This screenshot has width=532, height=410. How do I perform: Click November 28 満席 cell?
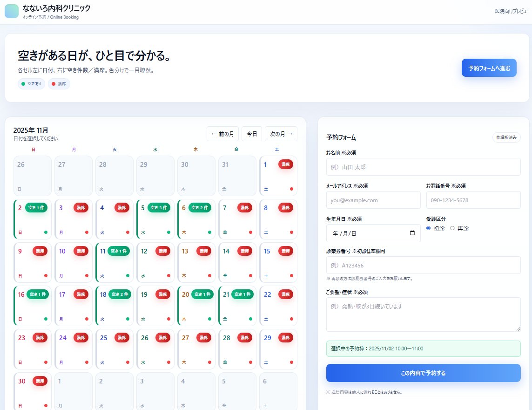[x=237, y=349]
